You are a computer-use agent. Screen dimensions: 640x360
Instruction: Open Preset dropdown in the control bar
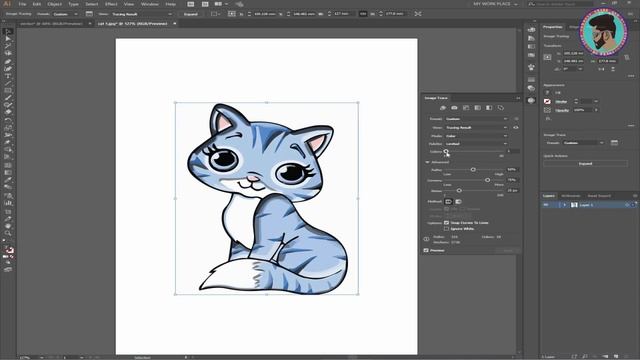[x=65, y=14]
